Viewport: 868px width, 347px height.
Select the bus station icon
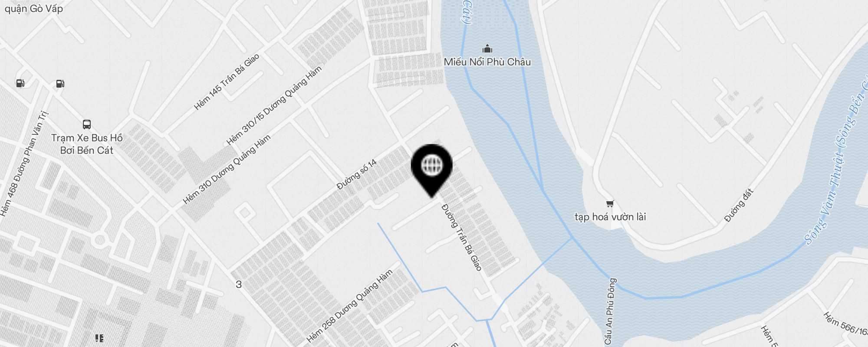coord(87,124)
